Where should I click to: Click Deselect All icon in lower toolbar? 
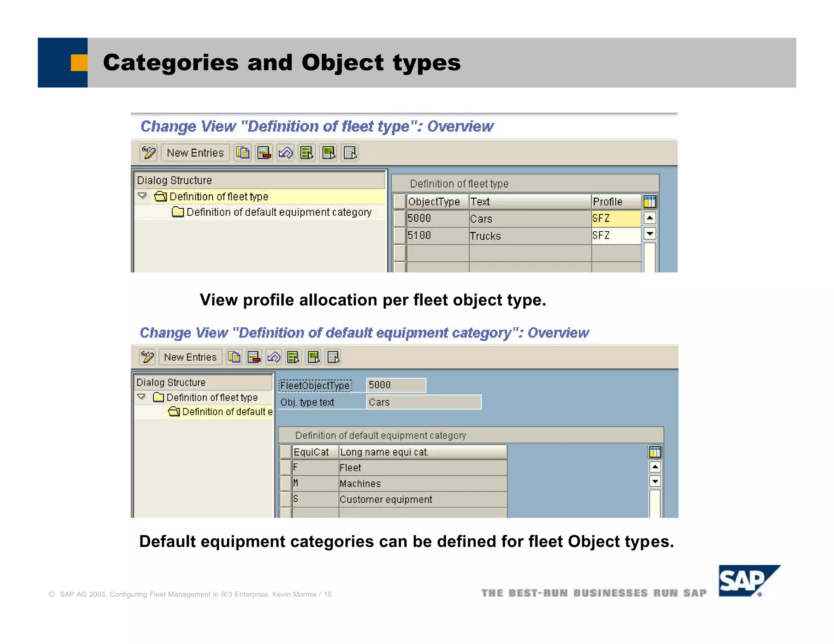pos(334,357)
